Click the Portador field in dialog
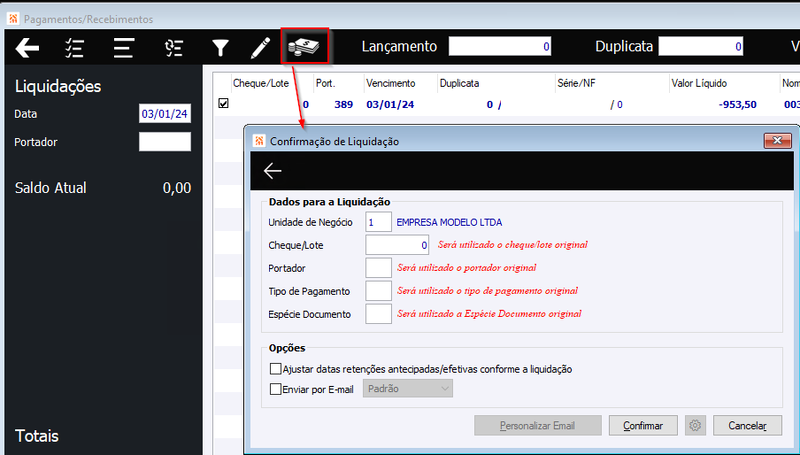800x455 pixels. point(378,268)
